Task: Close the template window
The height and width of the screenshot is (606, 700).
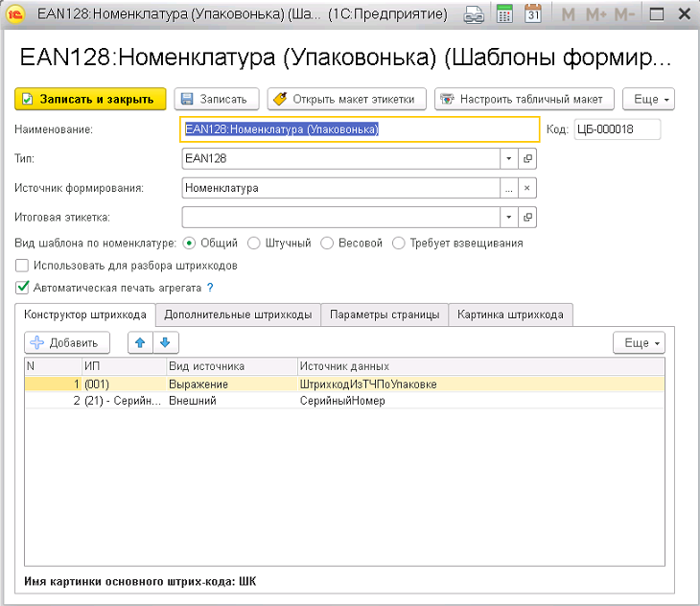Action: click(684, 14)
